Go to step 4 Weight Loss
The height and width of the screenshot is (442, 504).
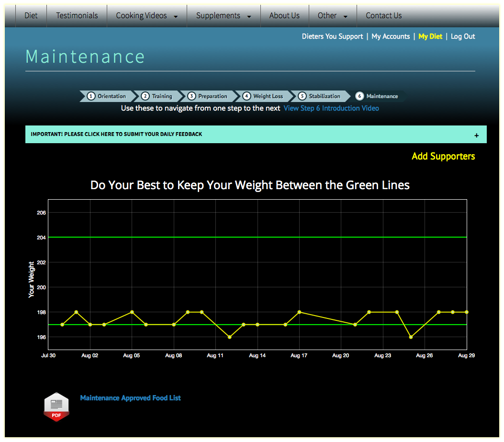(264, 96)
